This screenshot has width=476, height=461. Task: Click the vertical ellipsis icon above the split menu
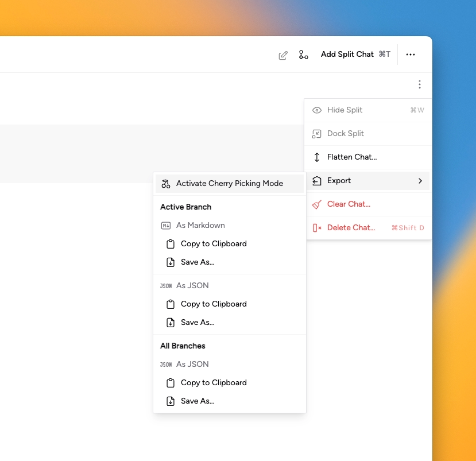[x=420, y=84]
